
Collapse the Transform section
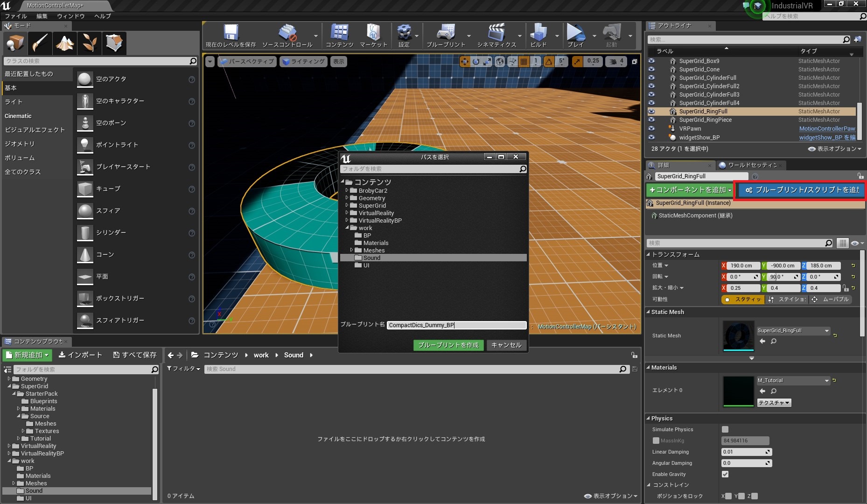tap(648, 254)
